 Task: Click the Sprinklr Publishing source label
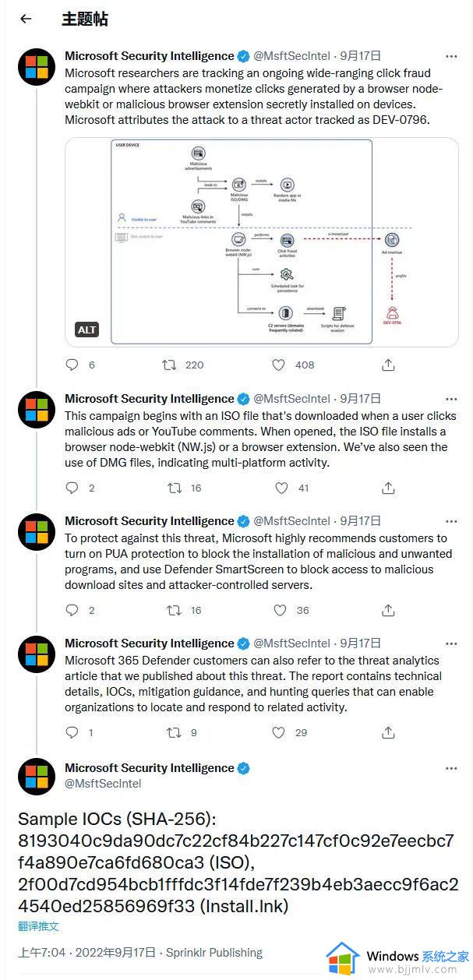(x=214, y=952)
